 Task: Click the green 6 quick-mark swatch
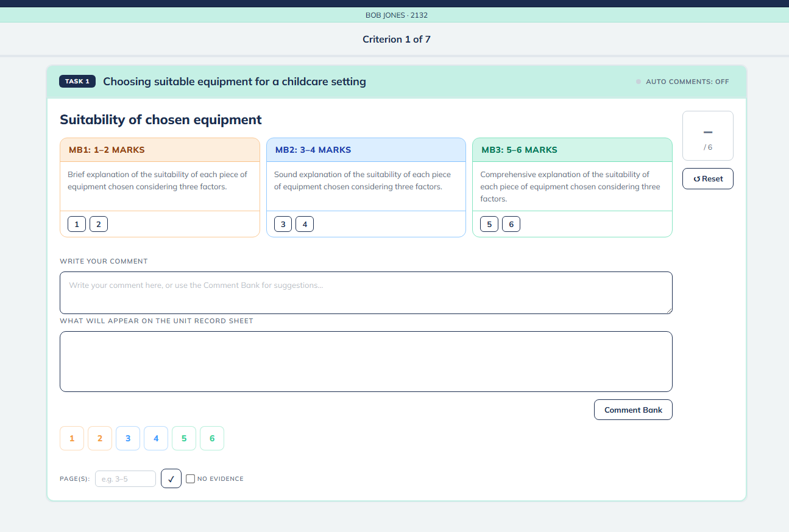point(212,438)
